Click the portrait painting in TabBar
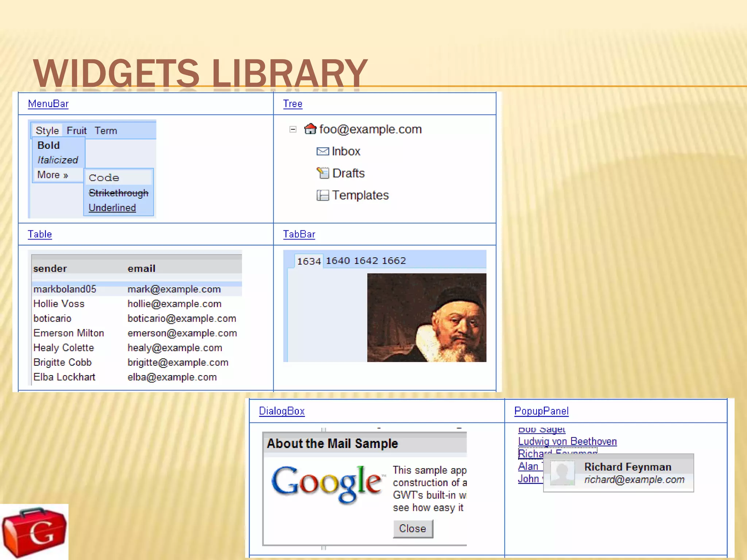This screenshot has width=747, height=560. click(x=427, y=318)
